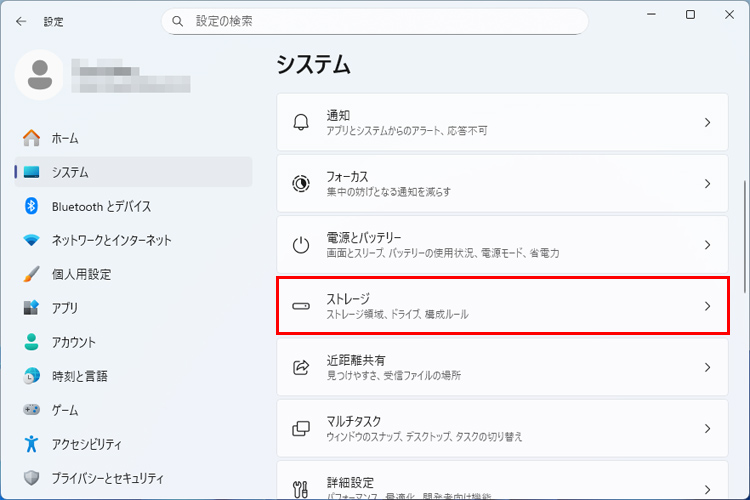Expand the 通知 row chevron

point(707,122)
